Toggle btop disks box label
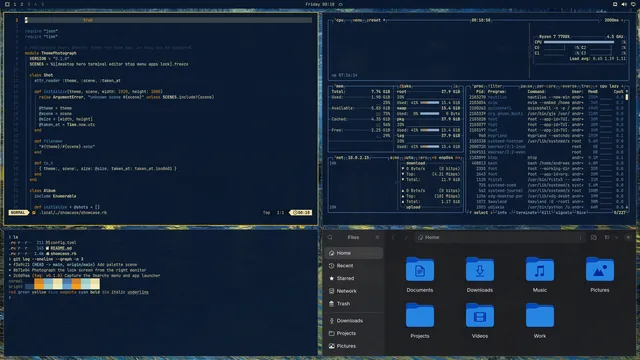640x360 pixels. tap(406, 86)
